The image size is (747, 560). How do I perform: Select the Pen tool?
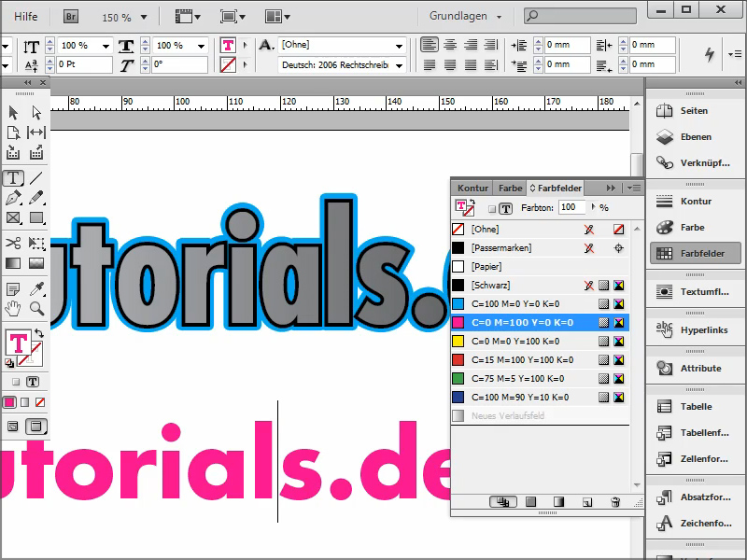(13, 196)
